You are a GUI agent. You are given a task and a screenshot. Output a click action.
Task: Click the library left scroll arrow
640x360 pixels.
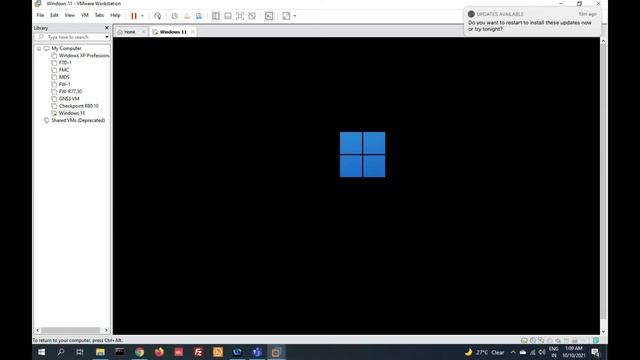click(x=38, y=330)
